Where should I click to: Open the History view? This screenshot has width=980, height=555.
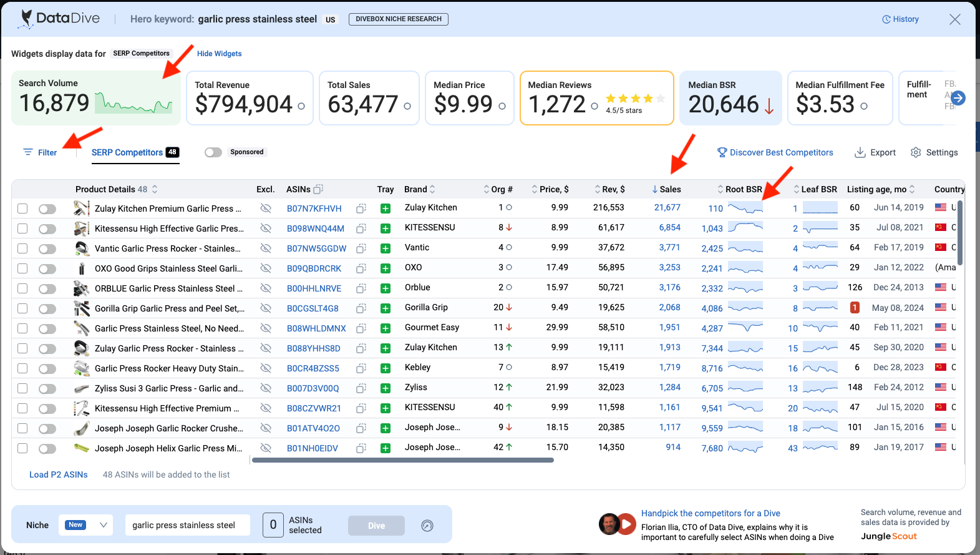(x=900, y=19)
